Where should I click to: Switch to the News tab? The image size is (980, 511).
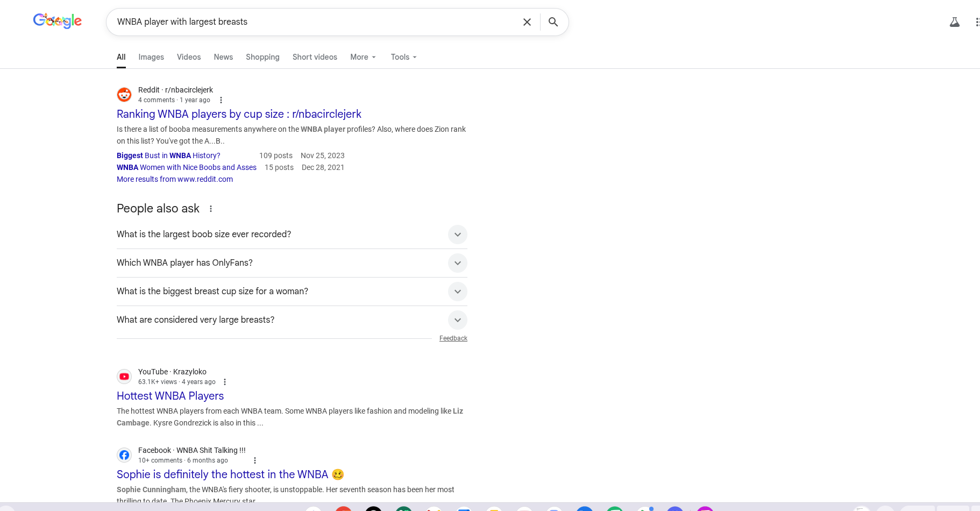tap(223, 57)
